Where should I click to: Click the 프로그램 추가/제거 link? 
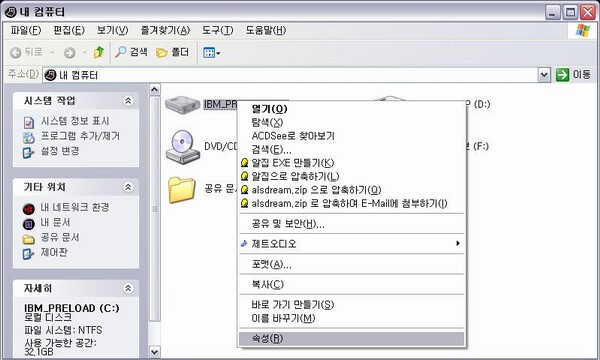point(80,136)
